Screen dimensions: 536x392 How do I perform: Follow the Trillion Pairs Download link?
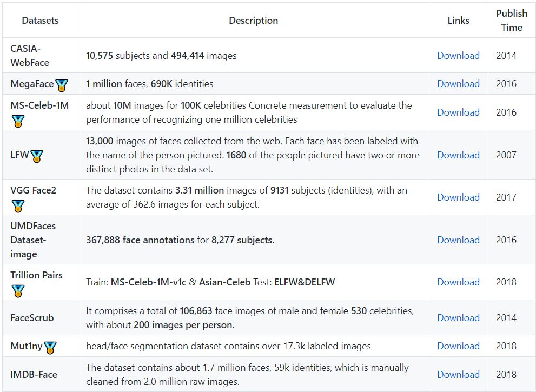[459, 282]
